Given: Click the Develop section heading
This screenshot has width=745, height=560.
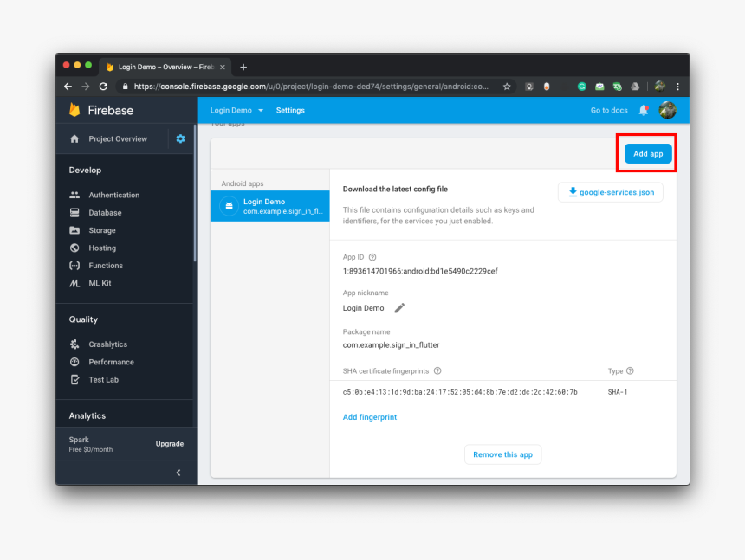Looking at the screenshot, I should click(x=85, y=170).
